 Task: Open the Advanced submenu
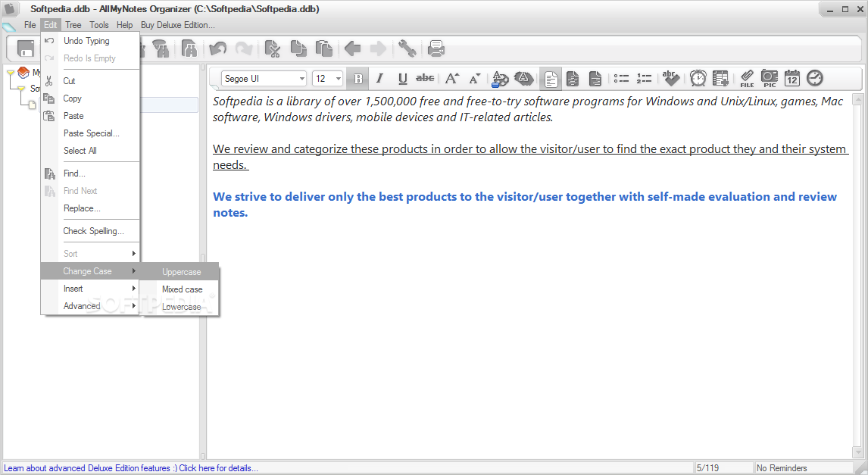coord(90,305)
